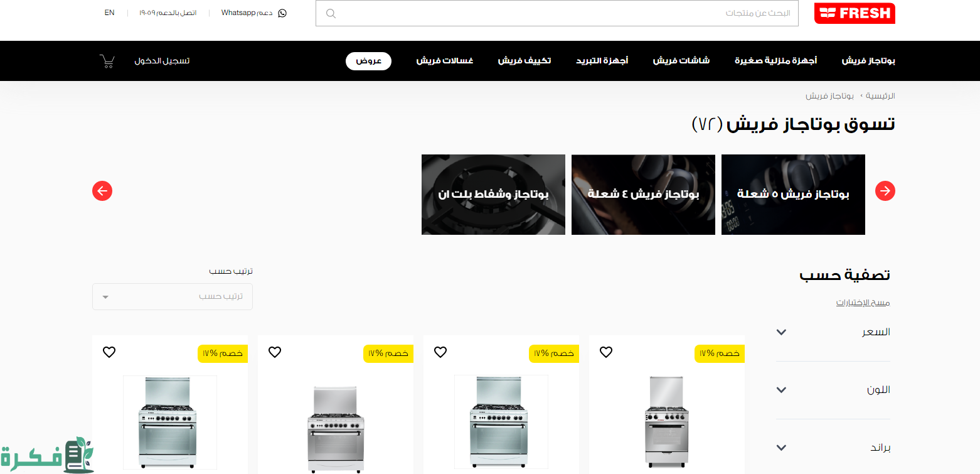The width and height of the screenshot is (980, 474).
Task: Expand the السعر price filter
Action: 833,332
